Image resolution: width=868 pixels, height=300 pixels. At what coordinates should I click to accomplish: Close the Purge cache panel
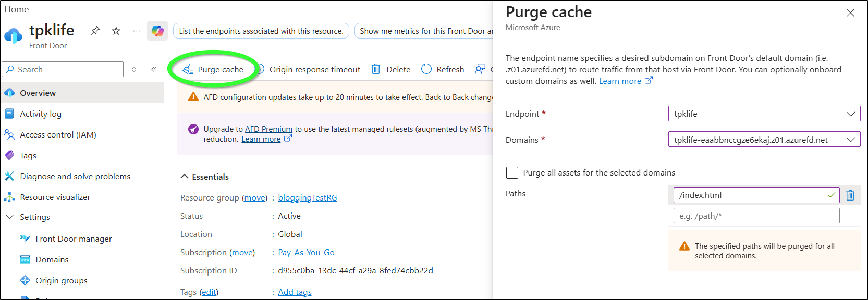pyautogui.click(x=850, y=13)
